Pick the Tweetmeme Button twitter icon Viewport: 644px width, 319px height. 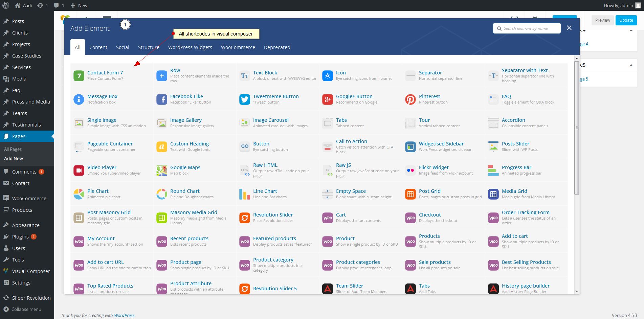245,99
